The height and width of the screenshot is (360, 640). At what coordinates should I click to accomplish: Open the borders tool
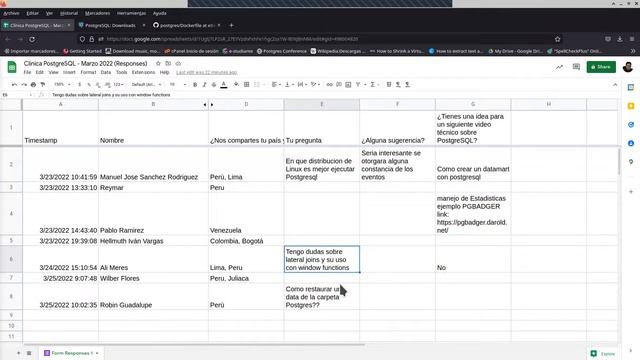coord(247,84)
